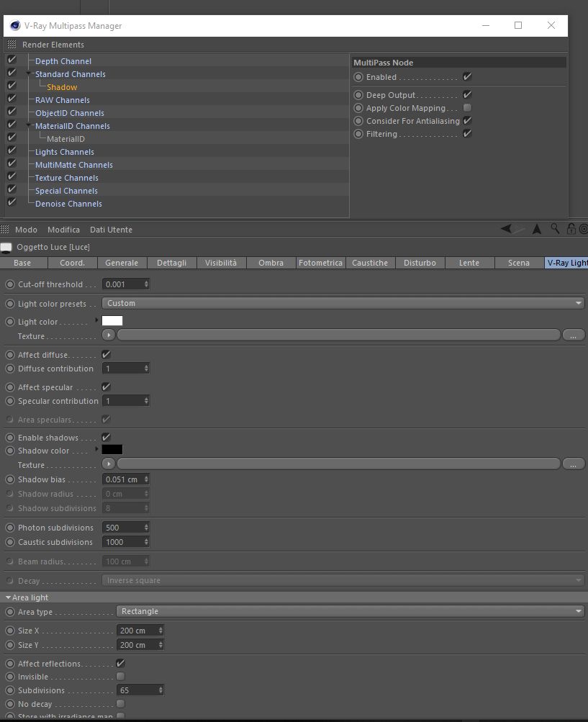Click the grip icon beside Render Elements

[12, 44]
